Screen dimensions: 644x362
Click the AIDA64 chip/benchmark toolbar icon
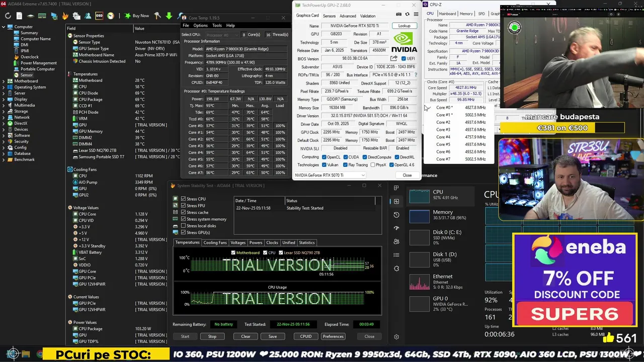(x=31, y=16)
